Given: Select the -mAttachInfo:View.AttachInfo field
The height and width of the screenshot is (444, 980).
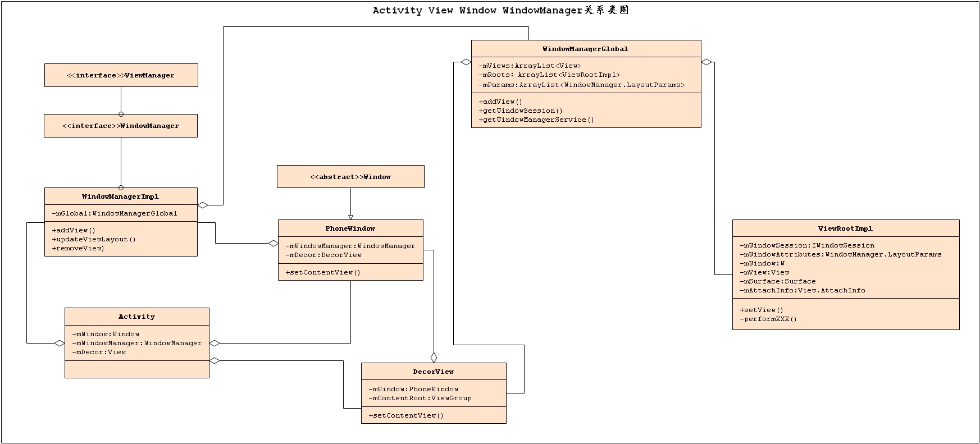Looking at the screenshot, I should click(x=803, y=290).
